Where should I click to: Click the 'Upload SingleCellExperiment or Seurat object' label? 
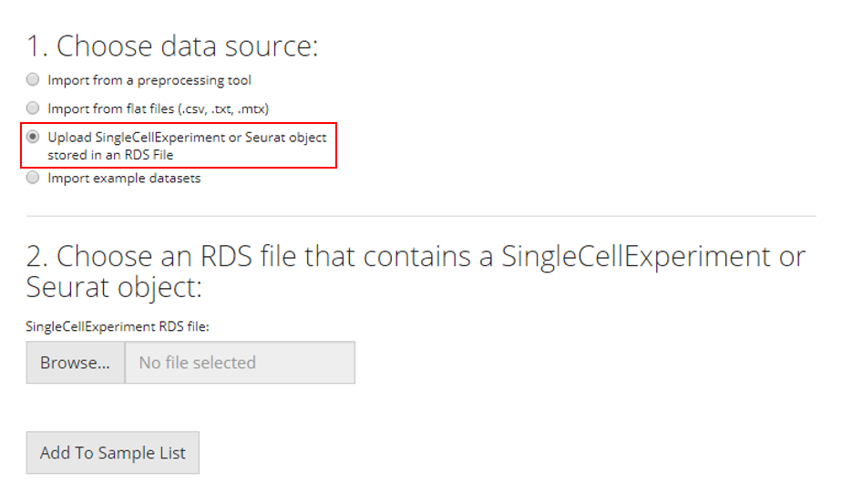click(x=187, y=138)
